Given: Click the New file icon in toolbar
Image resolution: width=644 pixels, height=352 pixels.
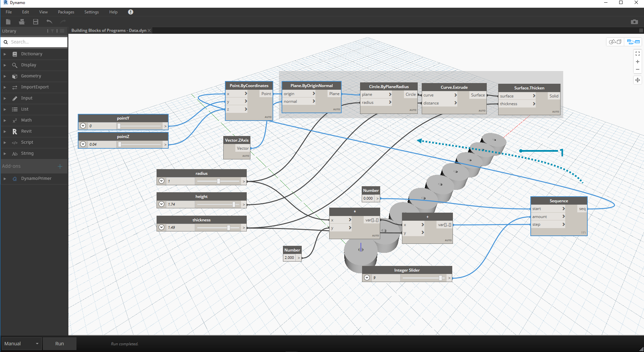Looking at the screenshot, I should [8, 22].
